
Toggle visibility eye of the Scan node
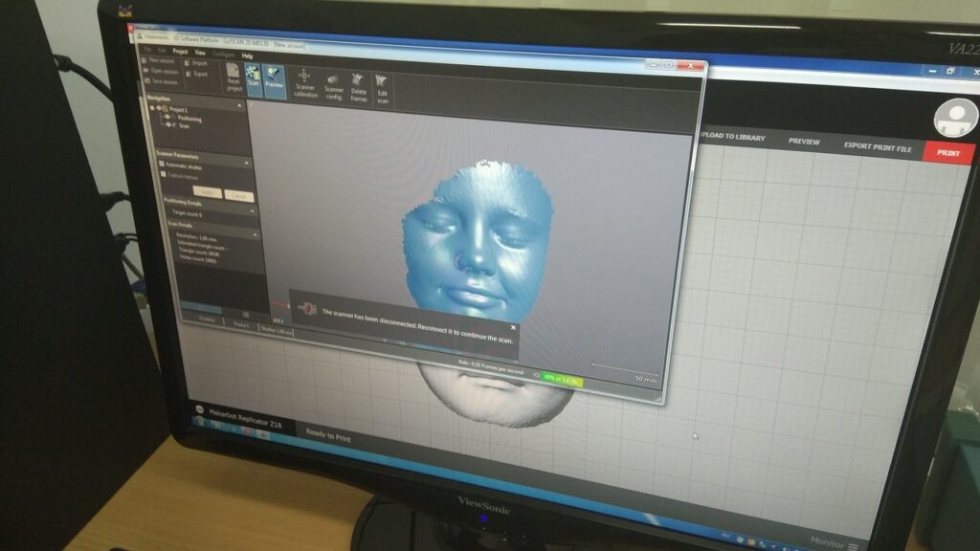168,124
